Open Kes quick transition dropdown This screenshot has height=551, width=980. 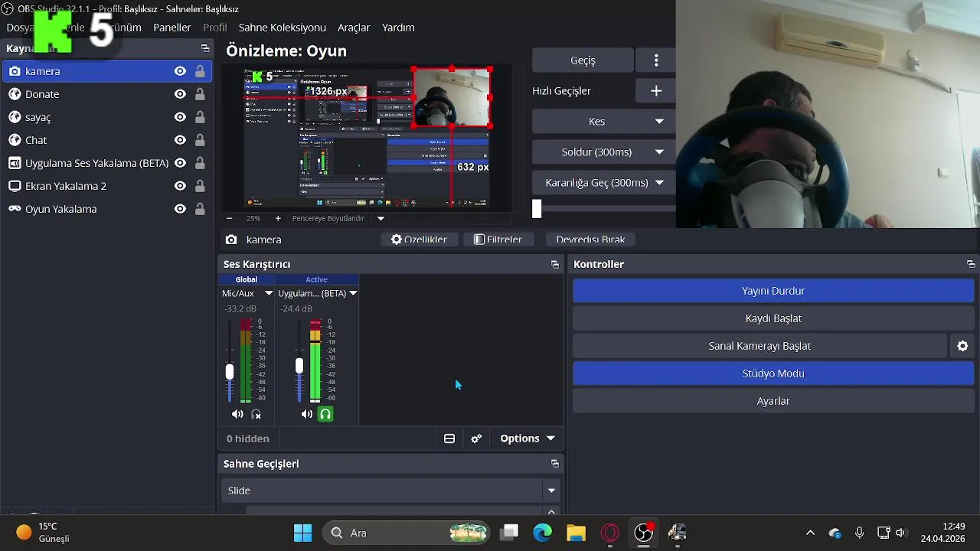pyautogui.click(x=659, y=122)
